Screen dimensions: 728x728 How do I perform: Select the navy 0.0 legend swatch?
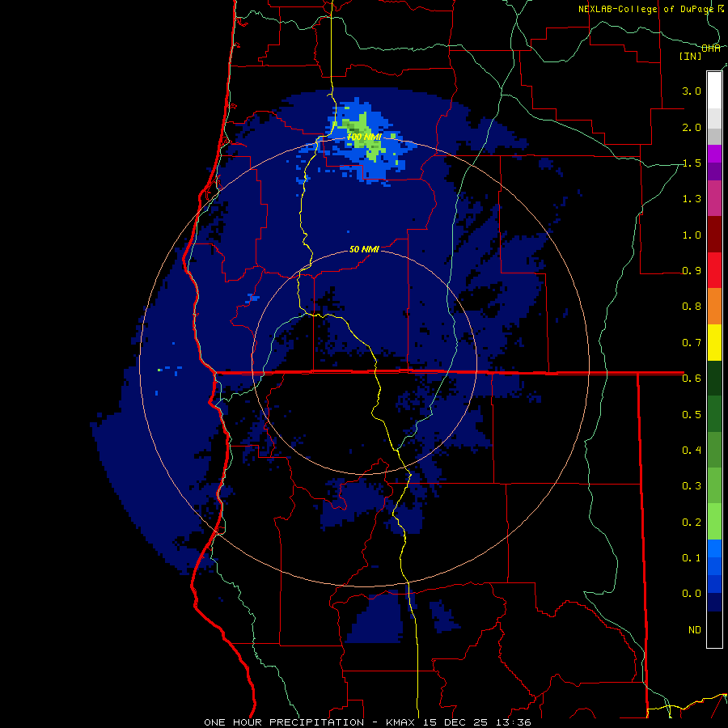click(714, 602)
